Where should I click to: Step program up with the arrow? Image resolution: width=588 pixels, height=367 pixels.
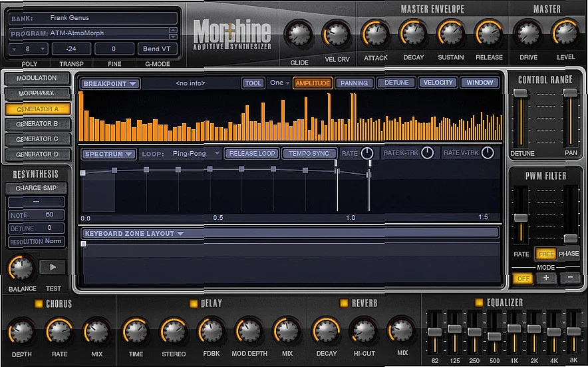tap(173, 30)
